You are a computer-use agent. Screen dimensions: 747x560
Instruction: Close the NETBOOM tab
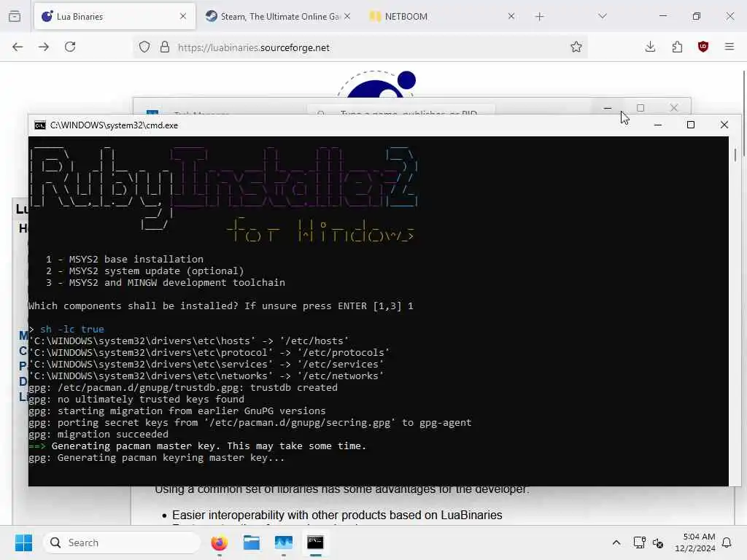pyautogui.click(x=511, y=16)
